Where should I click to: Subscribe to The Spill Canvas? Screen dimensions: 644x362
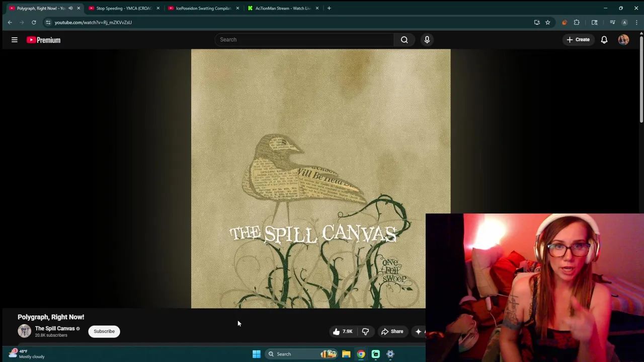pyautogui.click(x=104, y=331)
